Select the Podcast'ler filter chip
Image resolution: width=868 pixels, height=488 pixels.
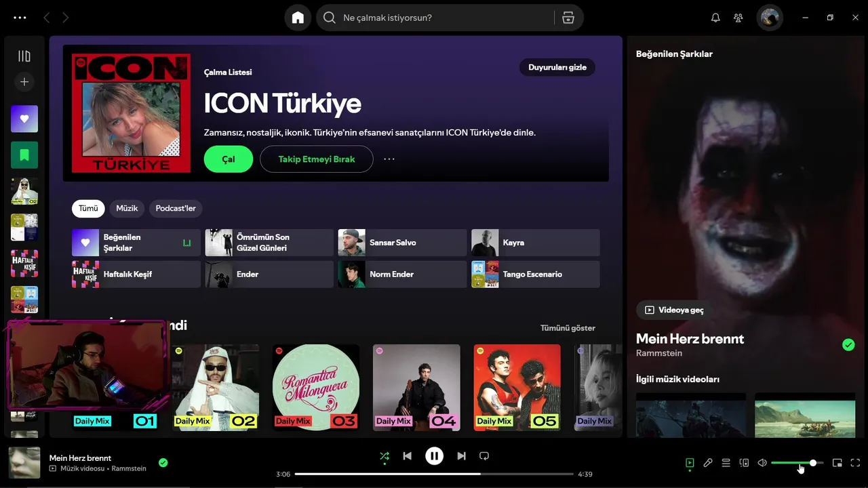point(176,208)
